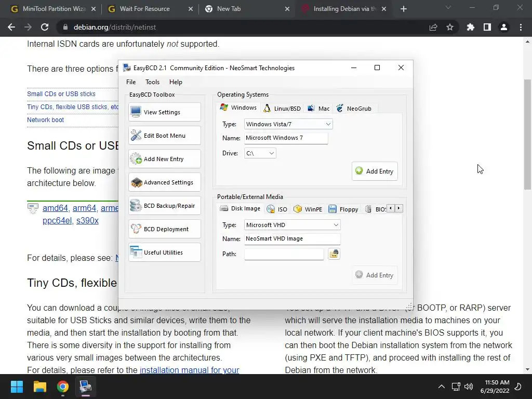
Task: Open the Small CDs or USB sticks link
Action: (61, 94)
